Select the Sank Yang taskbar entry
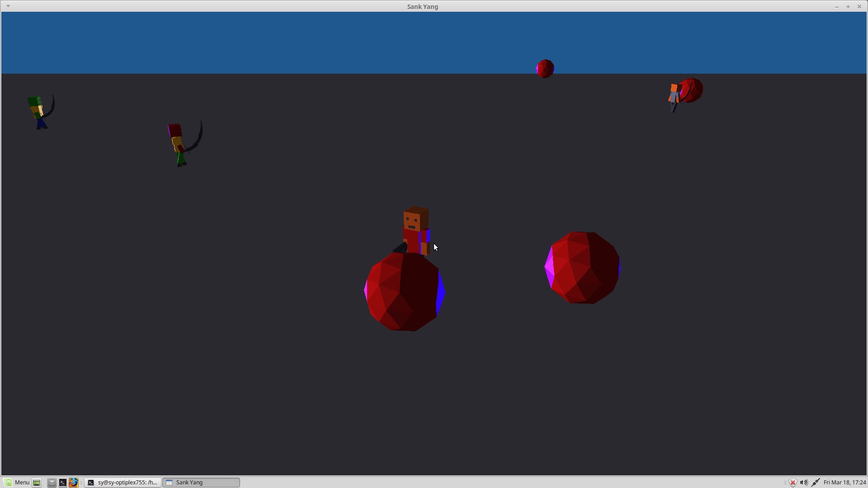 [x=201, y=483]
